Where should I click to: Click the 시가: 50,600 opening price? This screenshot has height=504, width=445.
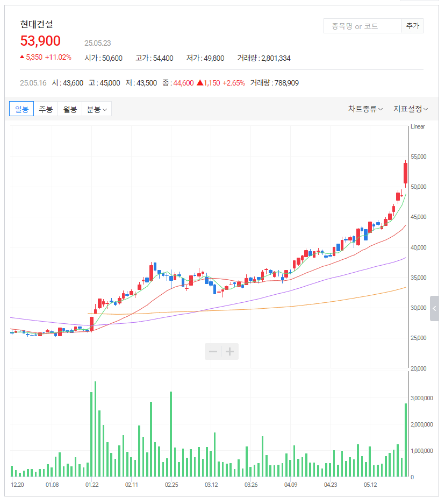click(103, 58)
